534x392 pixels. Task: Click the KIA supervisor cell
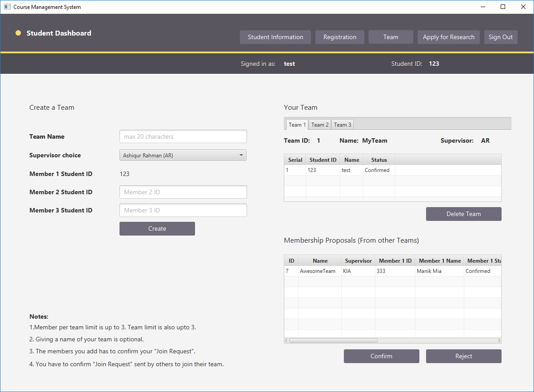point(358,271)
